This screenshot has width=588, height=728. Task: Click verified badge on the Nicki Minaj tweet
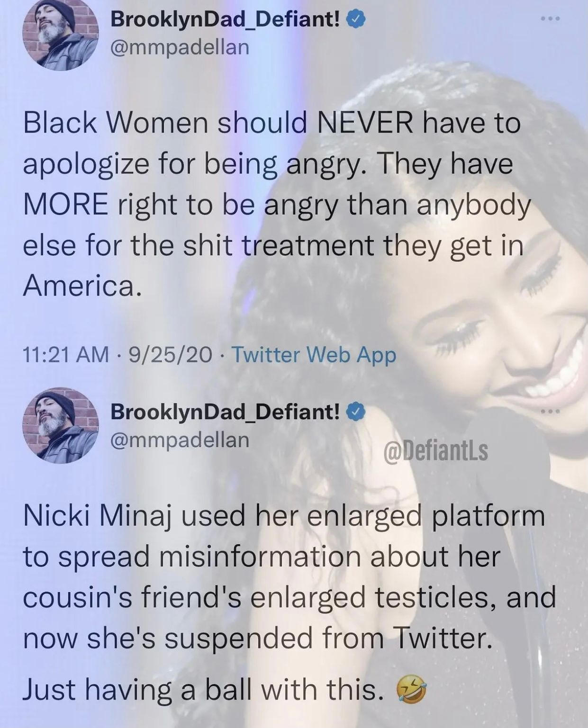(x=356, y=412)
